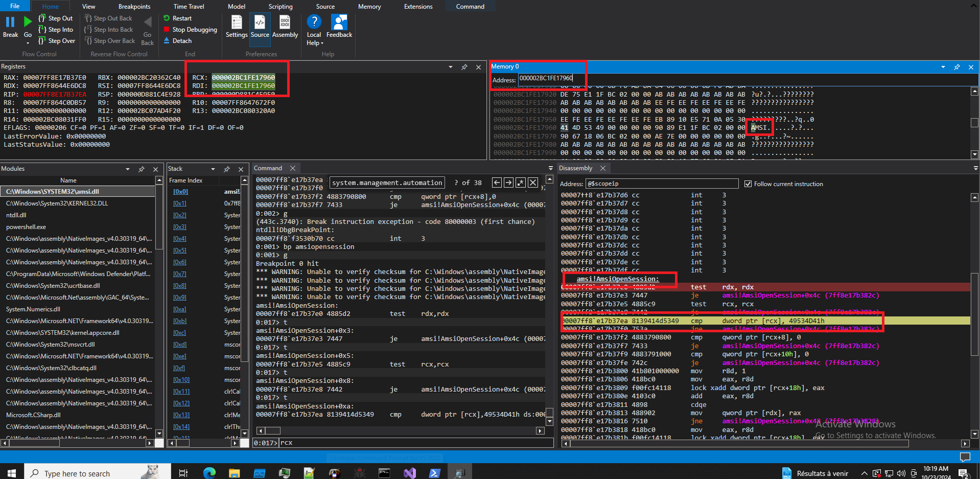Toggle Follow current instruction checkbox
The image size is (980, 479).
tap(748, 184)
